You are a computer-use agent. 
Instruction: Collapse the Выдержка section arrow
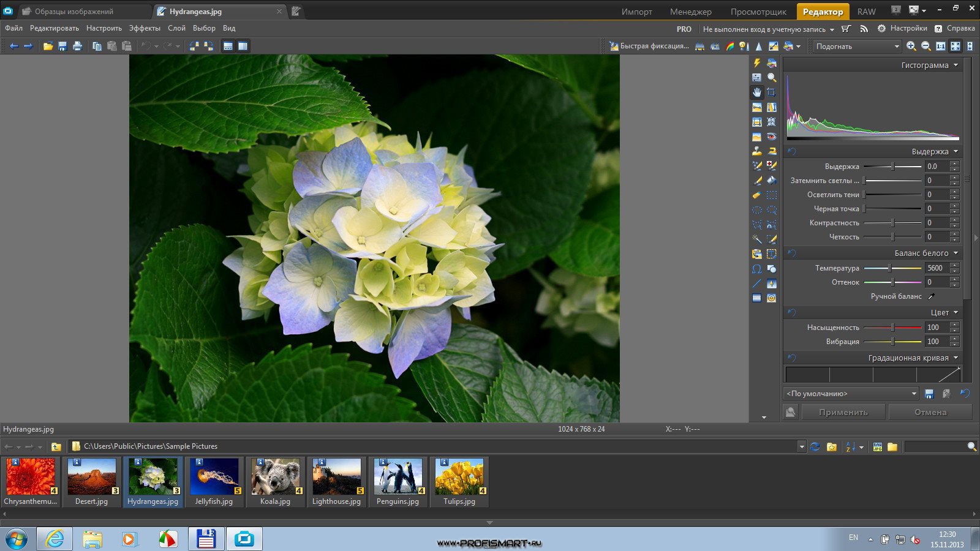tap(956, 151)
